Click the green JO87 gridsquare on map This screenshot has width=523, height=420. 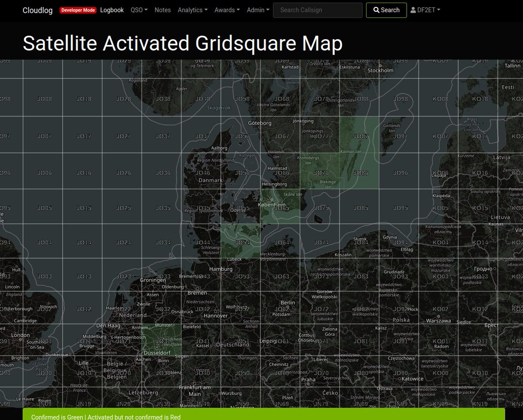(x=359, y=135)
